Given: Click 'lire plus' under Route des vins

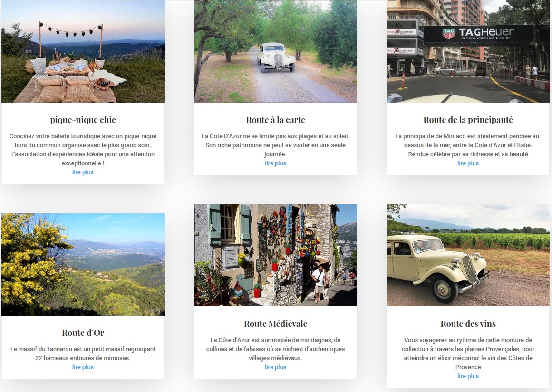Looking at the screenshot, I should click(x=468, y=376).
